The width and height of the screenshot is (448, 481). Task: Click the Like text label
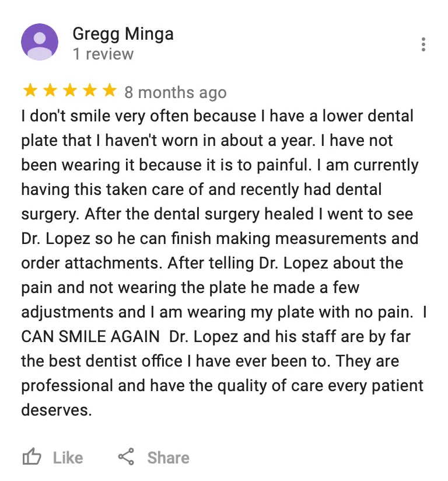pyautogui.click(x=68, y=458)
